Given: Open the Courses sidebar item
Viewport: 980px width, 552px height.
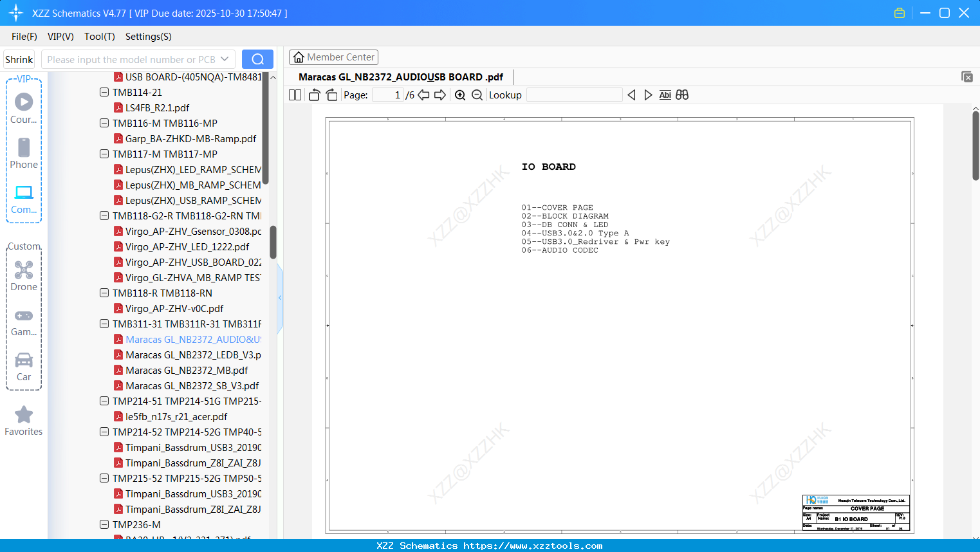Looking at the screenshot, I should (x=24, y=108).
